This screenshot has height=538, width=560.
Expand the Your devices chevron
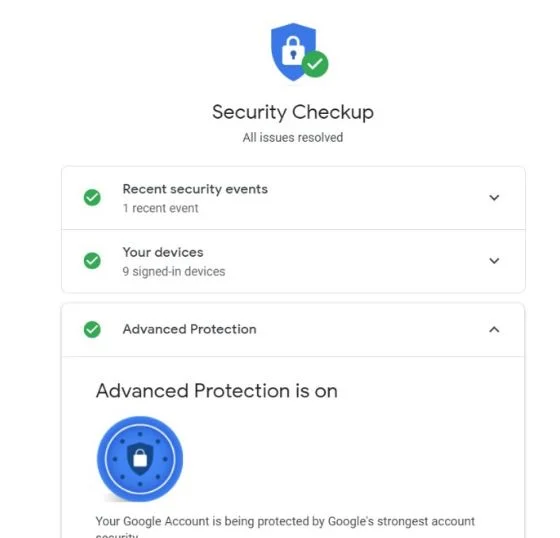494,261
